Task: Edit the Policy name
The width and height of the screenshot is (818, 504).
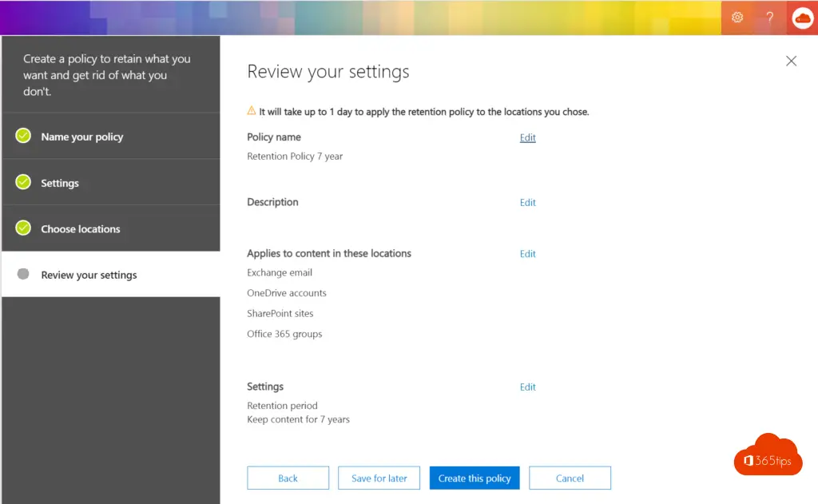Action: [x=527, y=137]
